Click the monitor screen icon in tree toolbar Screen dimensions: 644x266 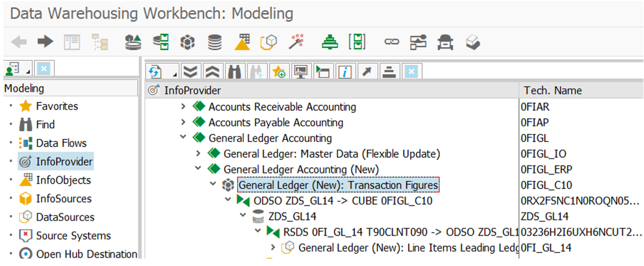[300, 72]
